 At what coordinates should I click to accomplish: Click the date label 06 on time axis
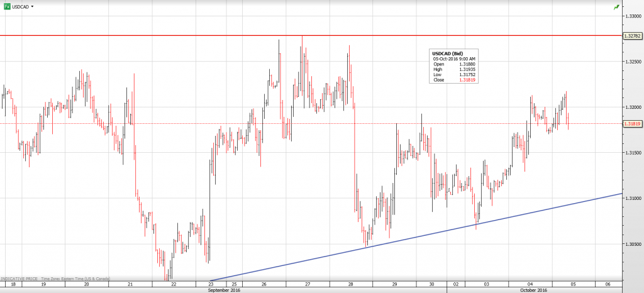pos(608,284)
